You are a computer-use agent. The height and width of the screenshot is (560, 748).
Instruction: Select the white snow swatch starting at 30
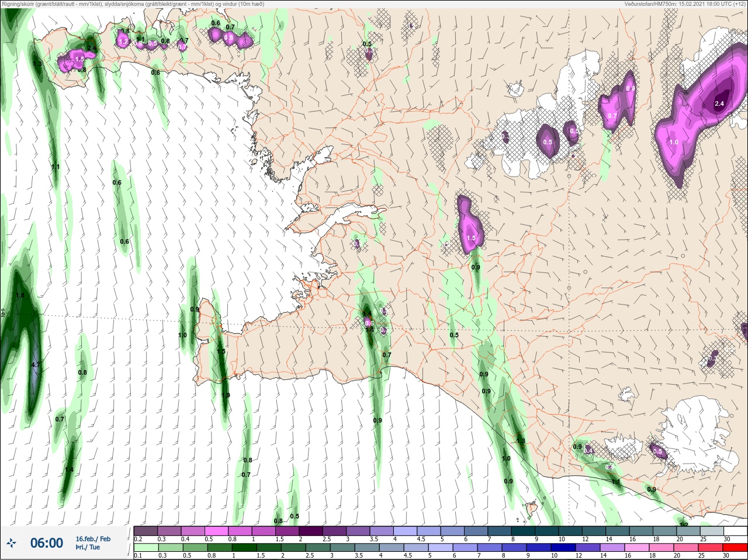735,531
